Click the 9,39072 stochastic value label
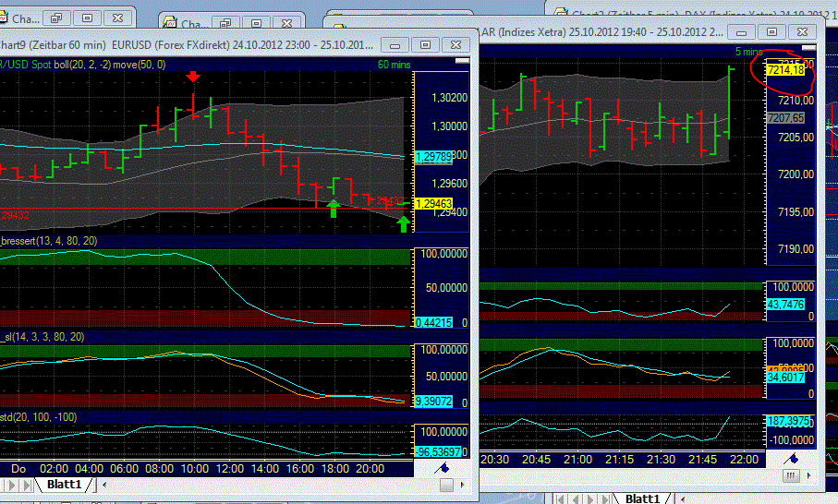Screen dimensions: 838x504 [x=433, y=401]
